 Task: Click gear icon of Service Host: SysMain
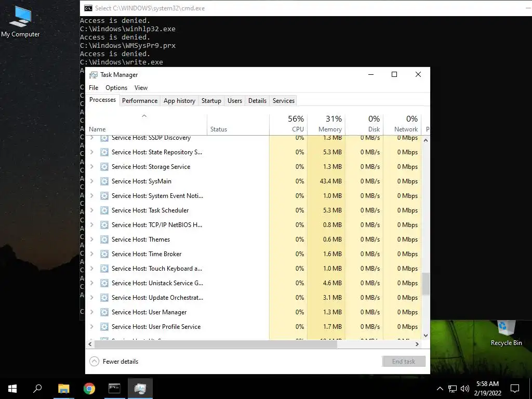104,181
